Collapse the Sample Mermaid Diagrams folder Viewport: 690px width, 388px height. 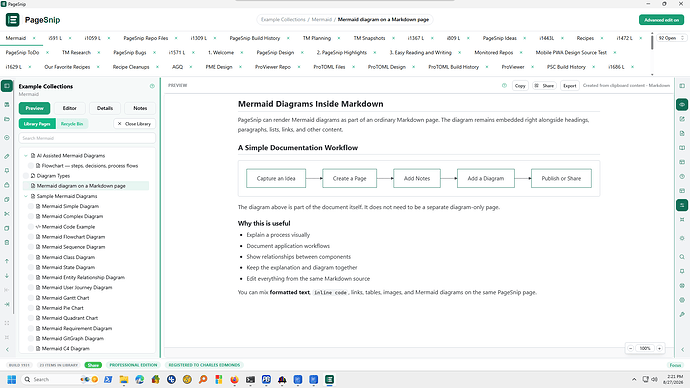pos(26,196)
